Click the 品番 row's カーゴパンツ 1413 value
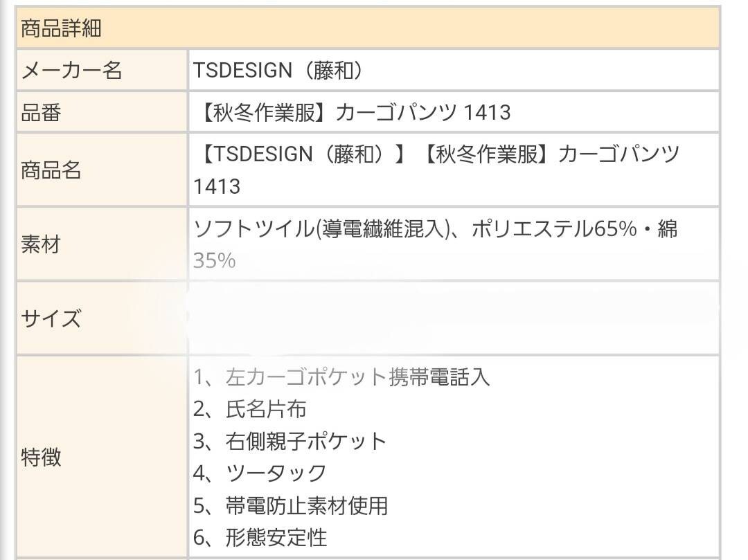 point(423,112)
